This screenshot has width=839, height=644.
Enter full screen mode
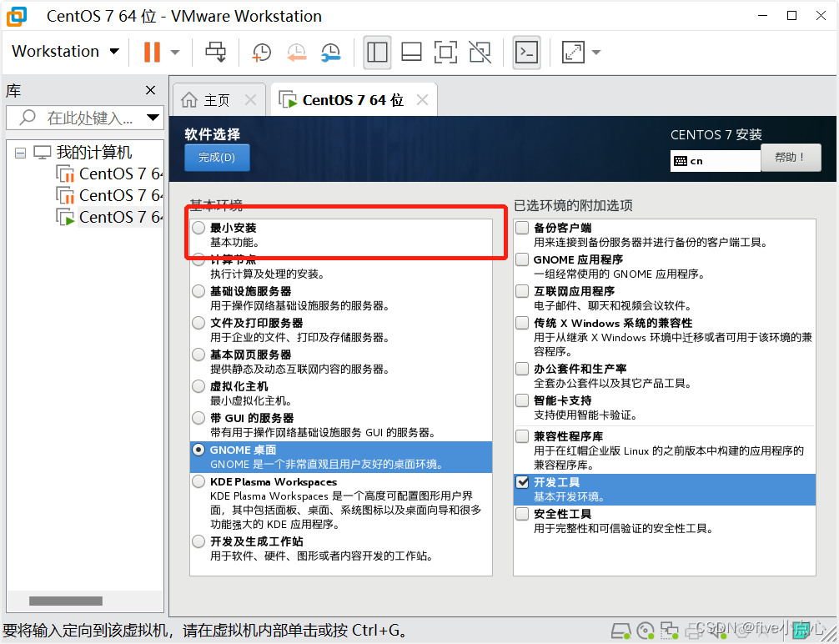click(445, 52)
